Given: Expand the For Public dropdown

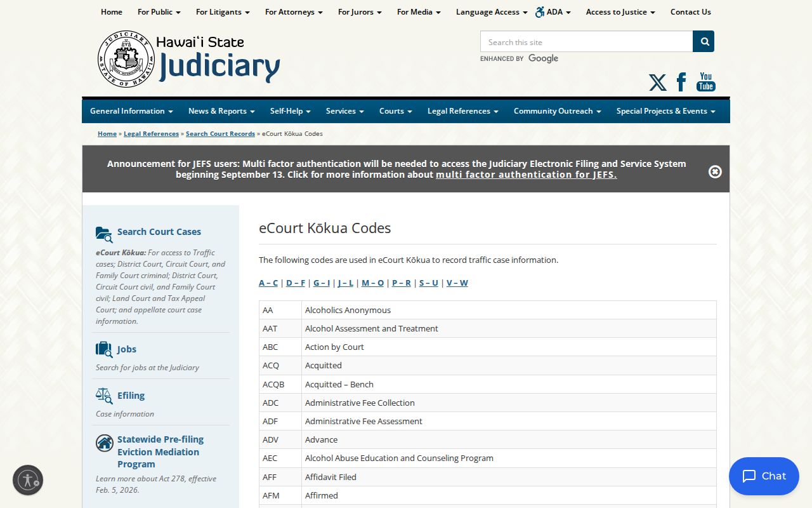Looking at the screenshot, I should (159, 12).
